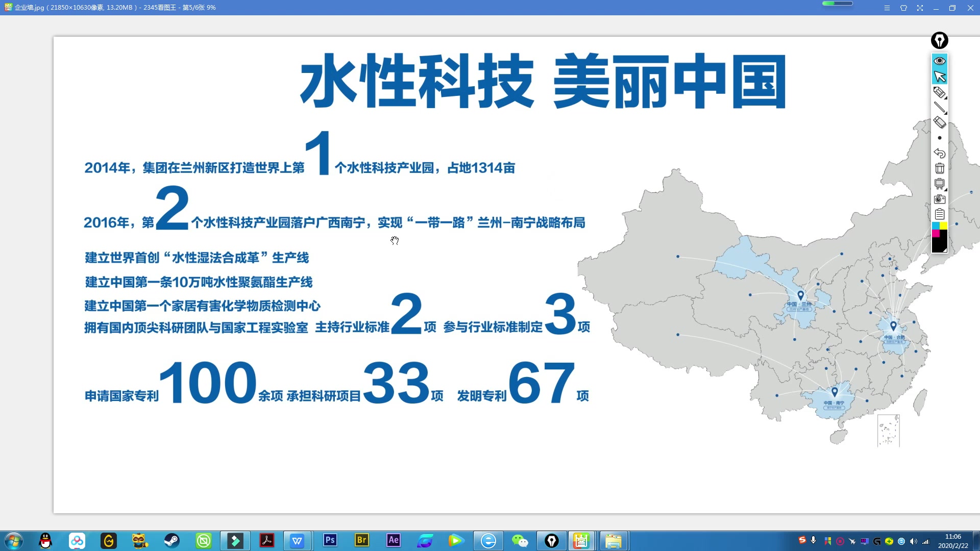Open the image viewer hamburger menu

click(887, 8)
